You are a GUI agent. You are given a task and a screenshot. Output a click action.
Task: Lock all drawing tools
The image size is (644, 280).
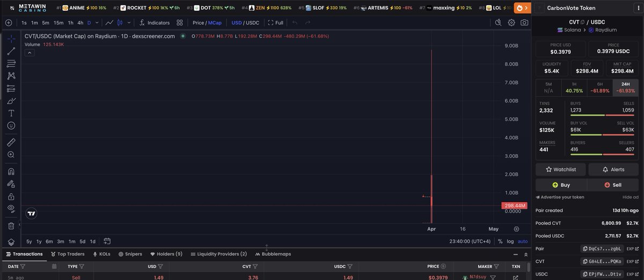11,196
